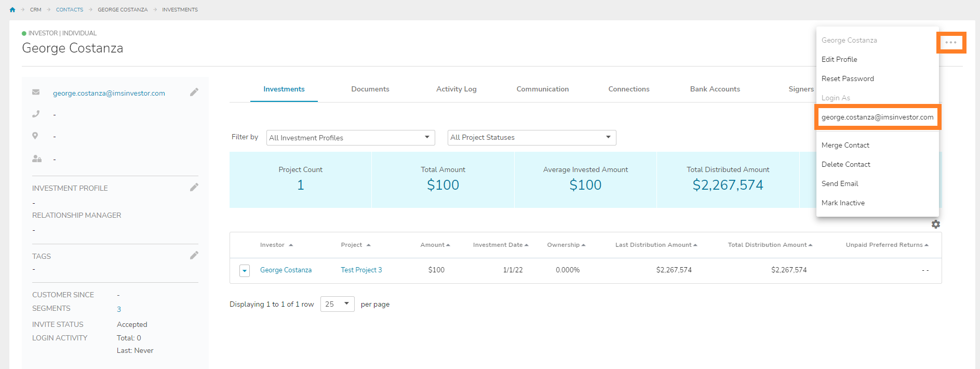Image resolution: width=980 pixels, height=369 pixels.
Task: Select Merge Contact menu item
Action: 878,145
